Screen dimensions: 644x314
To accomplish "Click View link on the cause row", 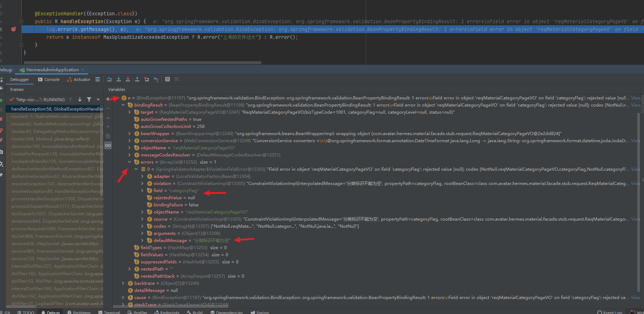I will coord(635,298).
